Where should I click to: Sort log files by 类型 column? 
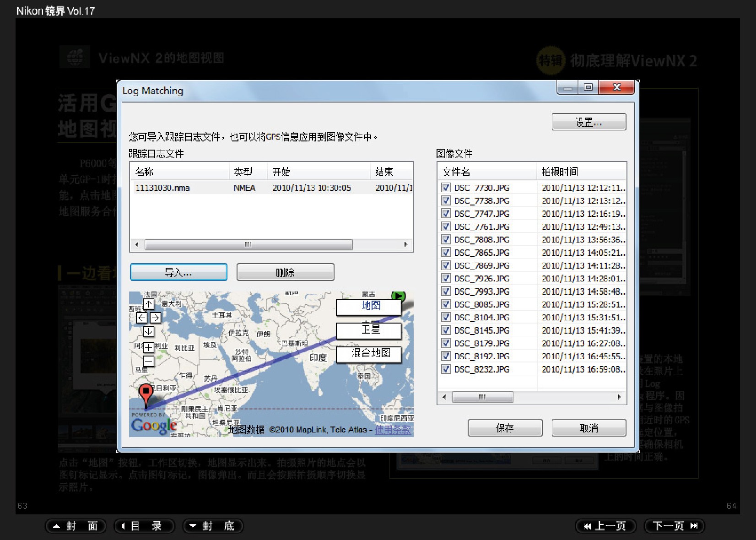click(248, 172)
